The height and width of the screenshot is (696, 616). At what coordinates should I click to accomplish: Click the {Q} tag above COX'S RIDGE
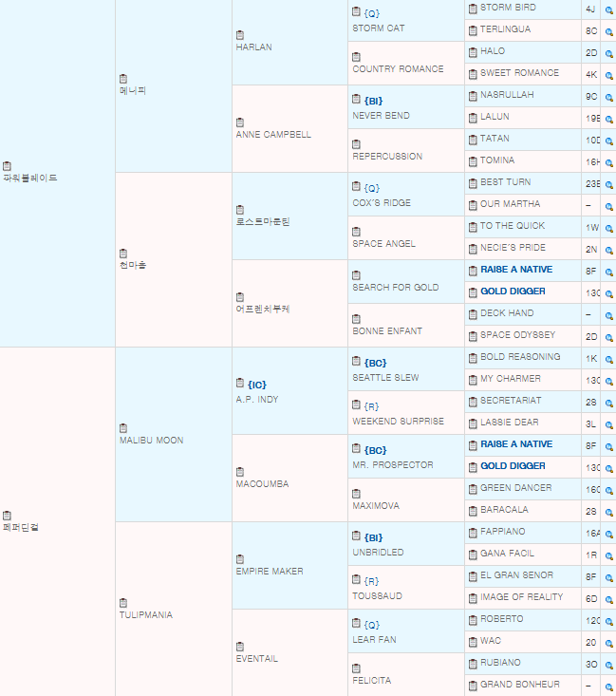click(371, 188)
